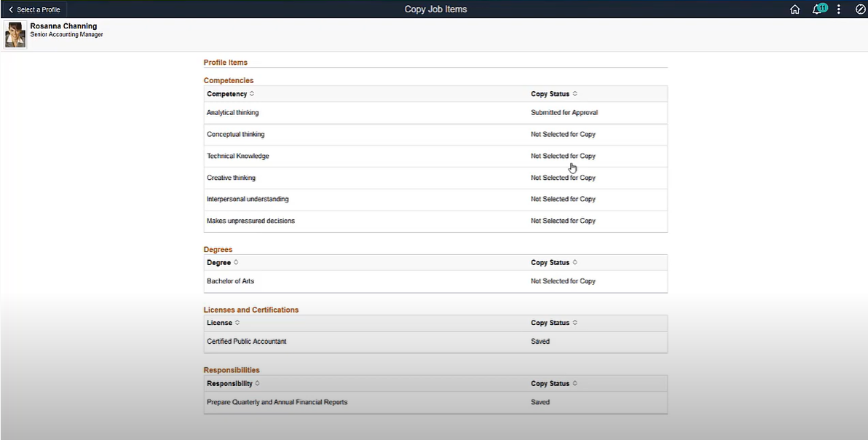Click the Degrees section heading
The height and width of the screenshot is (440, 868).
(218, 250)
